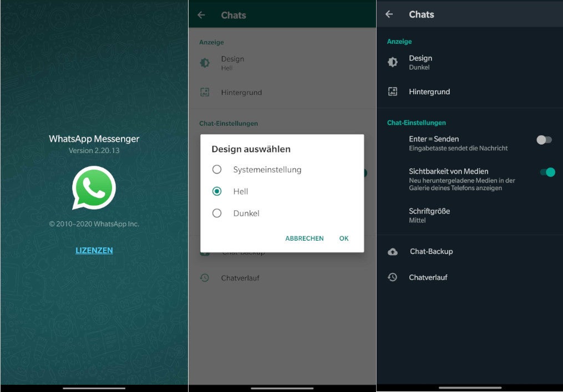Tap navigation gesture bar under about screen
563x392 pixels.
94,388
